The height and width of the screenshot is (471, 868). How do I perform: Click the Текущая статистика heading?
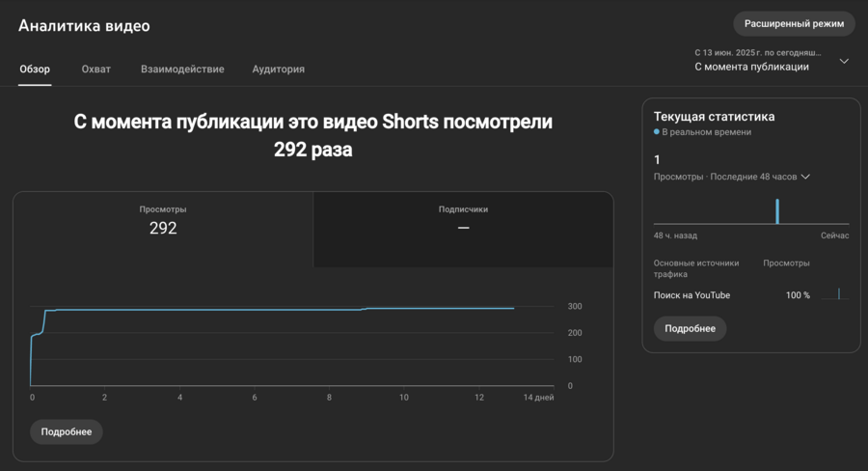pyautogui.click(x=714, y=117)
